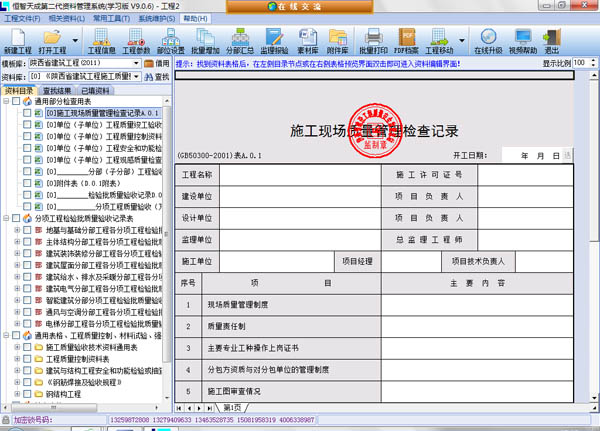This screenshot has height=431, width=600.
Task: Check the 施工现场质量管理检查记录A.0.1 checkbox
Action: pyautogui.click(x=27, y=113)
